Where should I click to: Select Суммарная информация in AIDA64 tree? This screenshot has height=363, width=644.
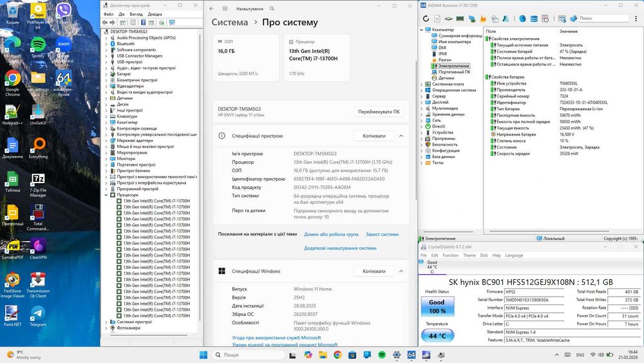[460, 35]
